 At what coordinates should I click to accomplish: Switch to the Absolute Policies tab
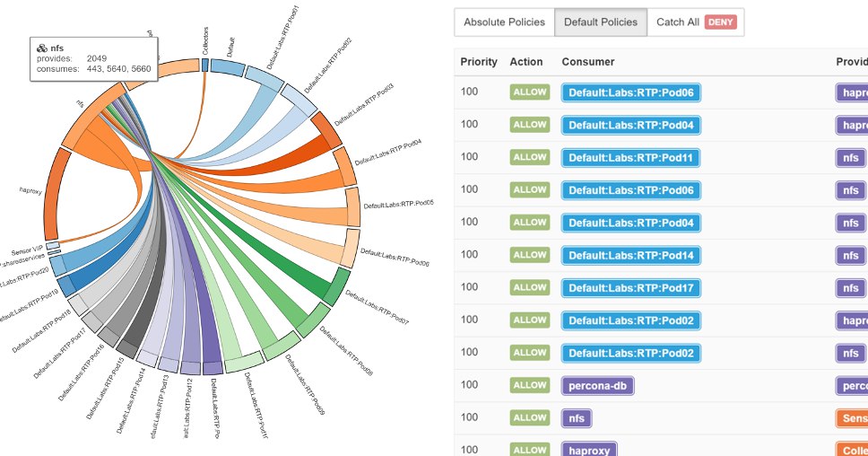pyautogui.click(x=504, y=22)
